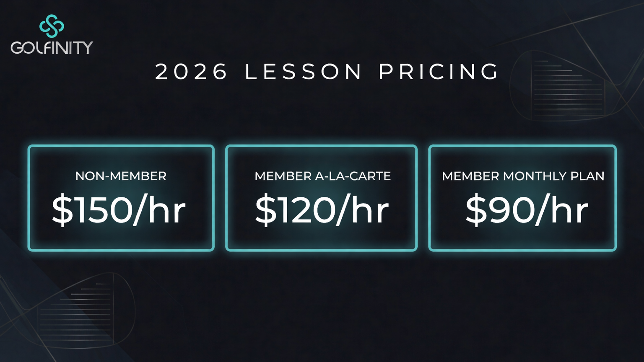Click "/hr" in the A-La-Carte price

coord(363,210)
